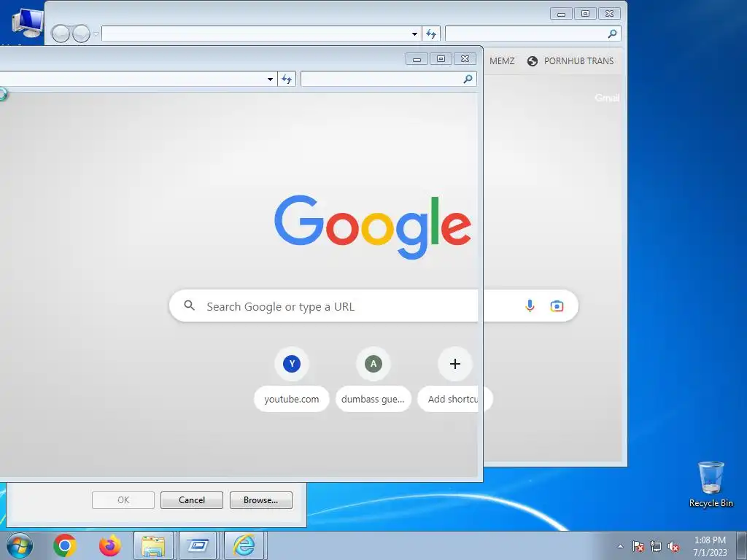The height and width of the screenshot is (560, 747).
Task: Click the back arrow in the back window
Action: pos(61,34)
